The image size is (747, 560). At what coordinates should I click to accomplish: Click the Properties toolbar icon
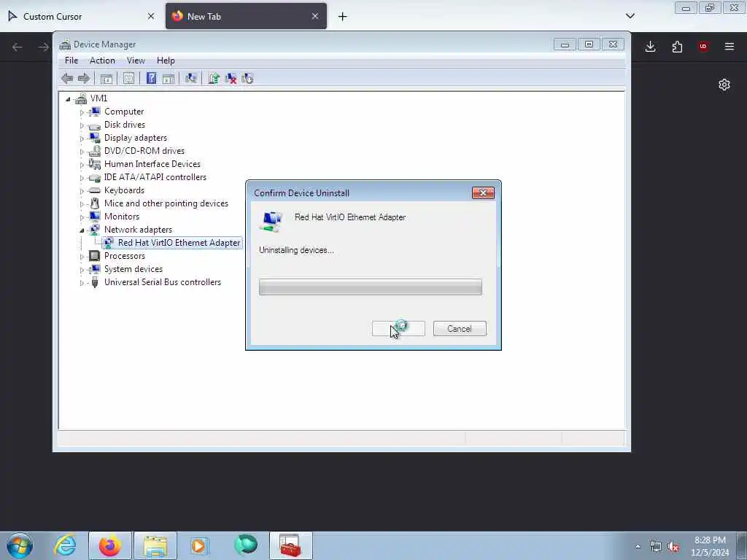[128, 79]
